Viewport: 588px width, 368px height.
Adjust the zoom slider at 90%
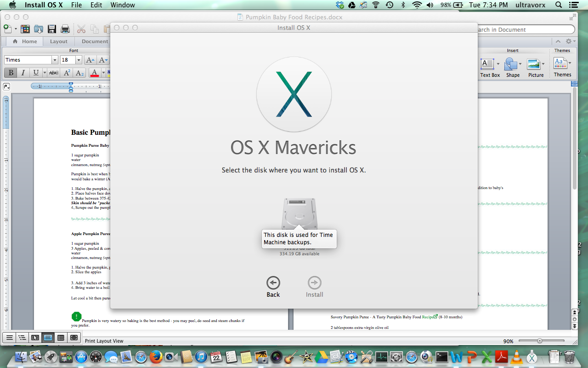pyautogui.click(x=539, y=341)
